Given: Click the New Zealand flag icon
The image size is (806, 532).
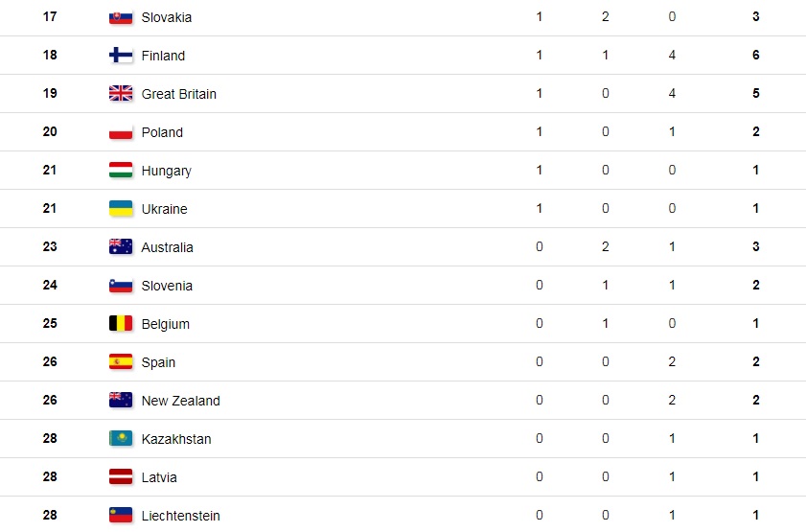Looking at the screenshot, I should tap(121, 401).
